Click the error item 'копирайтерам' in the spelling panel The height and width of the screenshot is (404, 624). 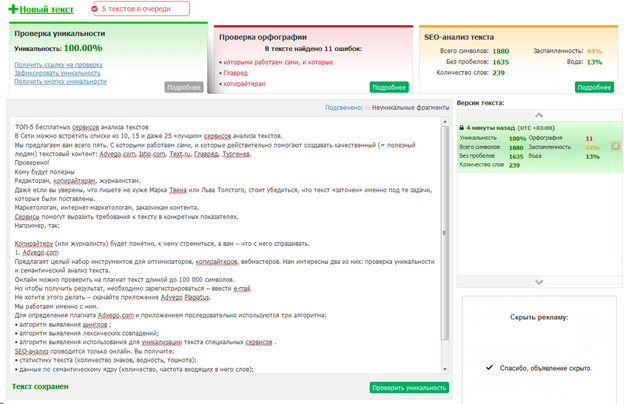coord(244,84)
